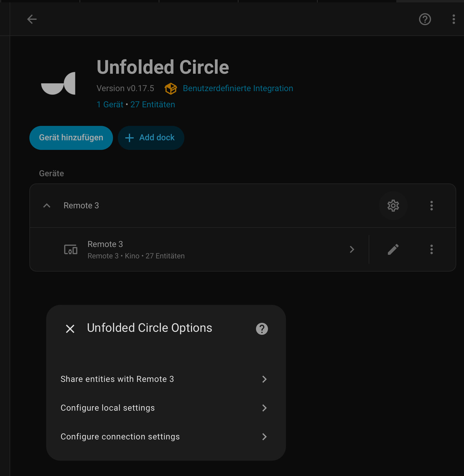Click the Unfolded Circle logo
The image size is (464, 476).
[58, 83]
